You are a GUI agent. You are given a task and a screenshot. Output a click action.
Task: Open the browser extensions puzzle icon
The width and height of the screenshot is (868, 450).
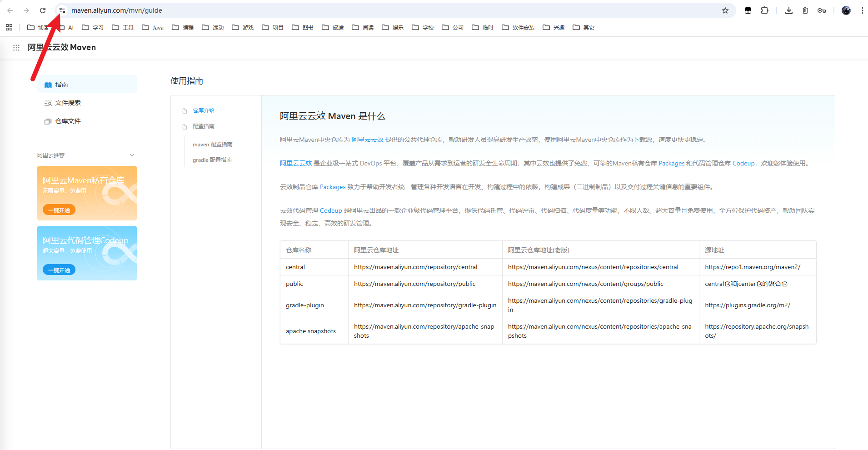pyautogui.click(x=765, y=10)
